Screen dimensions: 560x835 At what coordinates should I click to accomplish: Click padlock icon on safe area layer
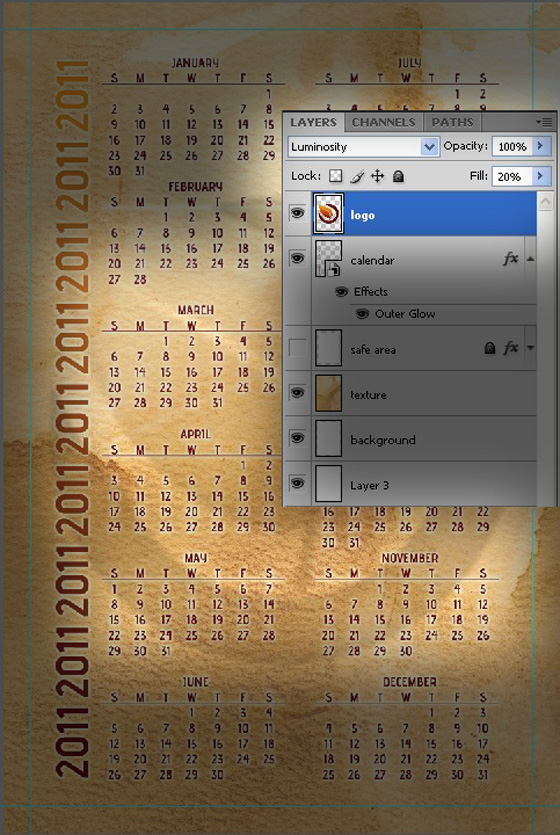coord(490,348)
